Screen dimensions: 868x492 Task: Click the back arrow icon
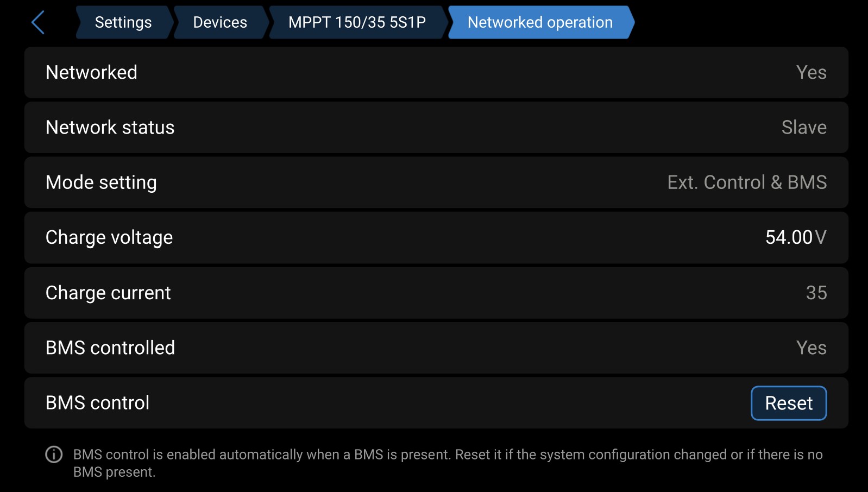(x=38, y=23)
